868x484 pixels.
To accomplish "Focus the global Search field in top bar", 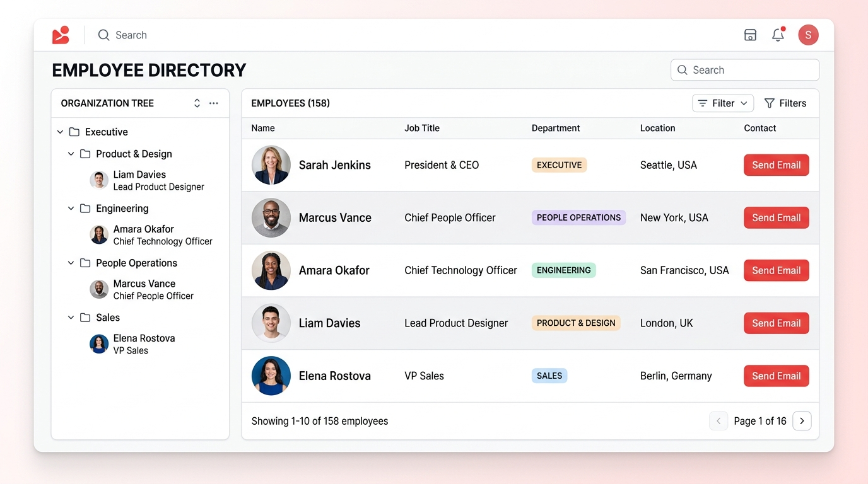I will (122, 35).
